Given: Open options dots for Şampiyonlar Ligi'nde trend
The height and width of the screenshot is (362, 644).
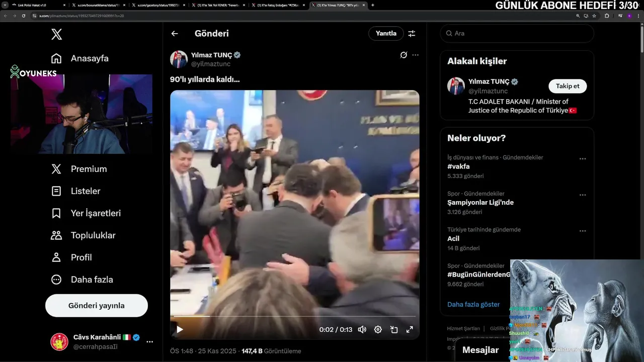Looking at the screenshot, I should (583, 195).
